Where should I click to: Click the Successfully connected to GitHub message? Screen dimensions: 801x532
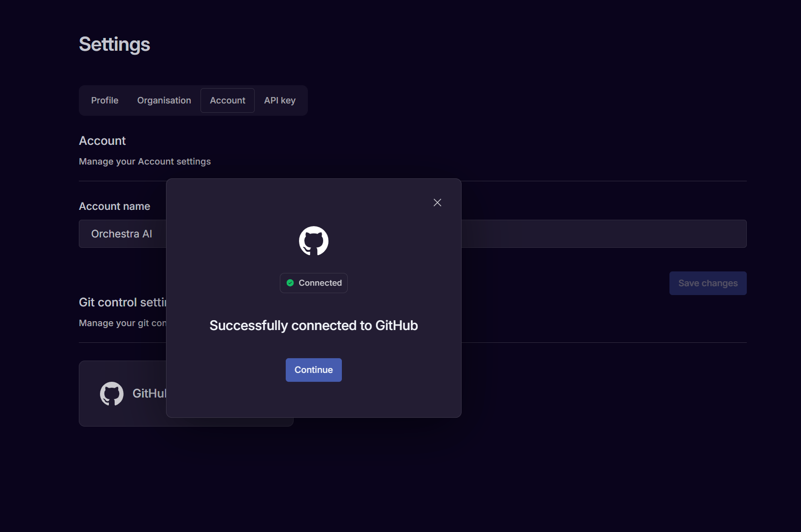click(313, 325)
